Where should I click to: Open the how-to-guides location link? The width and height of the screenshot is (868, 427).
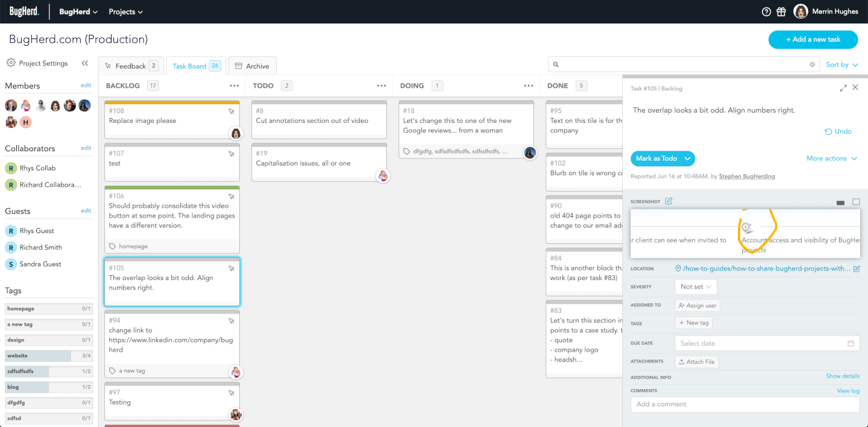[x=767, y=269]
